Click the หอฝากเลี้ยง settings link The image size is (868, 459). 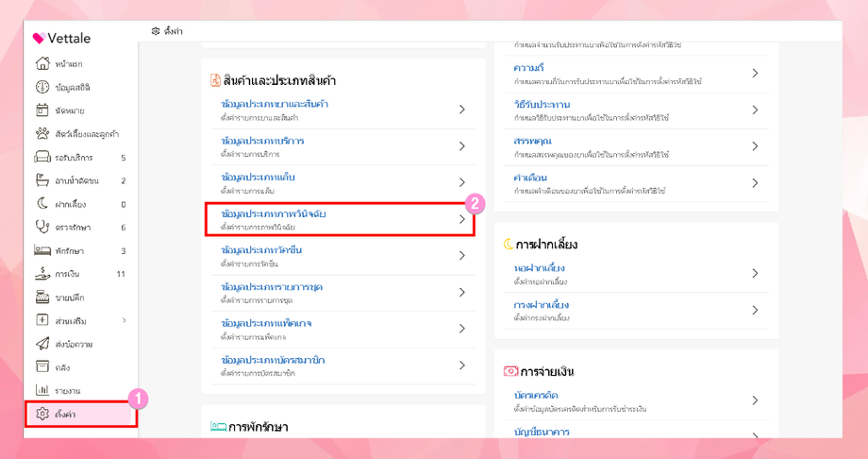[540, 268]
